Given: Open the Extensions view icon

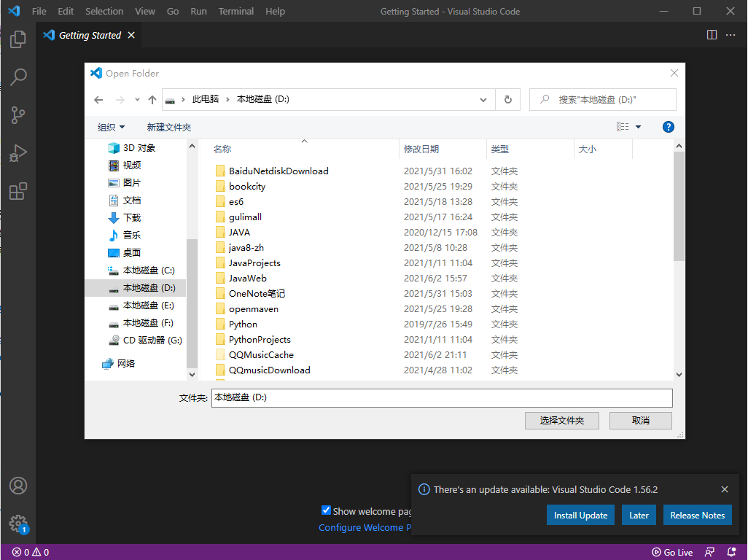Looking at the screenshot, I should point(18,191).
